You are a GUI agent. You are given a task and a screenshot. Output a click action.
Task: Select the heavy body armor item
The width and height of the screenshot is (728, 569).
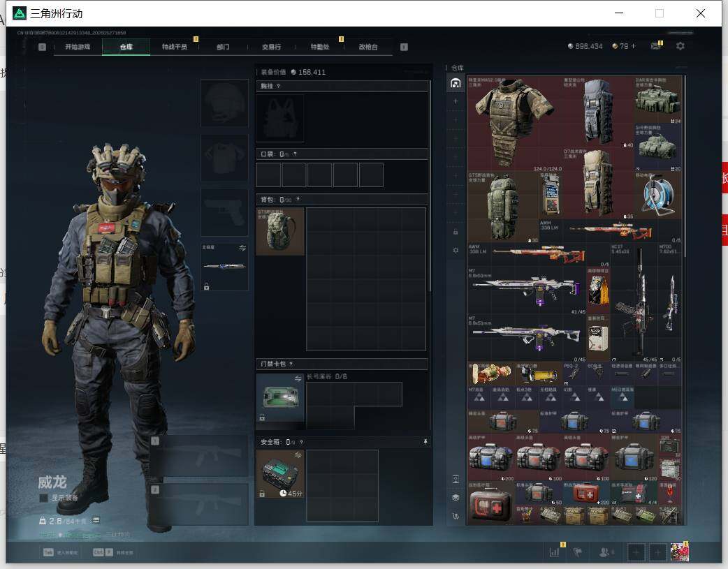pos(514,124)
